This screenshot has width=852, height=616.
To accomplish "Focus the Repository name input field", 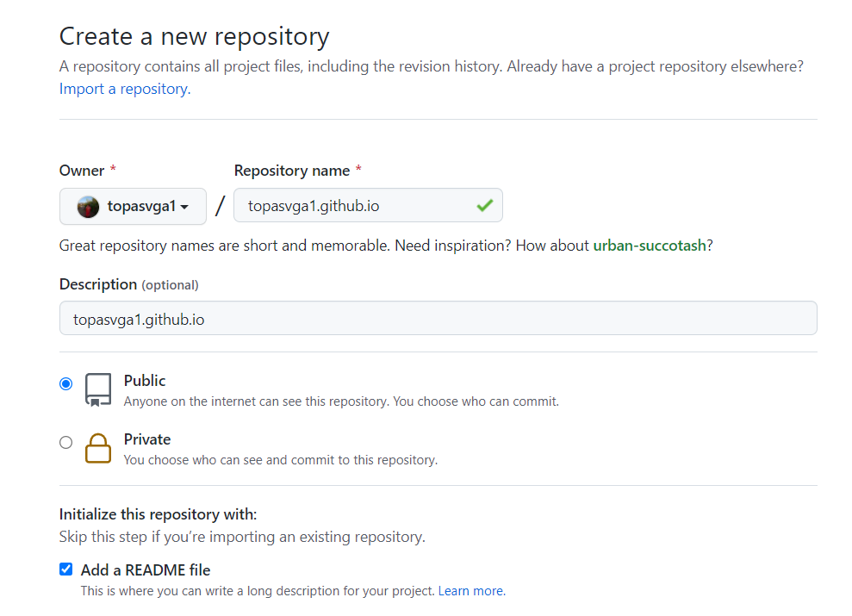I will pos(358,206).
